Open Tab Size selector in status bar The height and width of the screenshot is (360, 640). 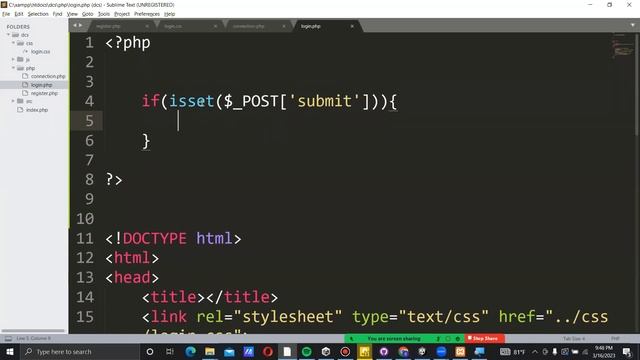click(x=574, y=338)
